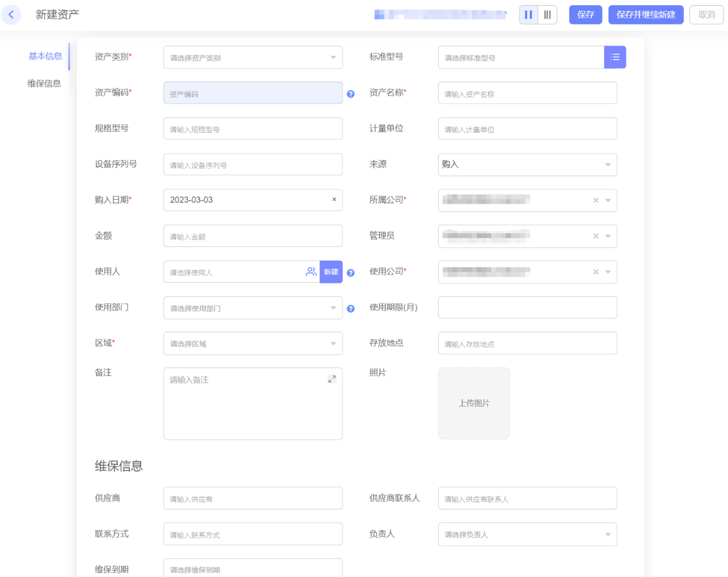Expand the 所属公司 dropdown arrow
Viewport: 728px width, 577px height.
click(x=608, y=201)
